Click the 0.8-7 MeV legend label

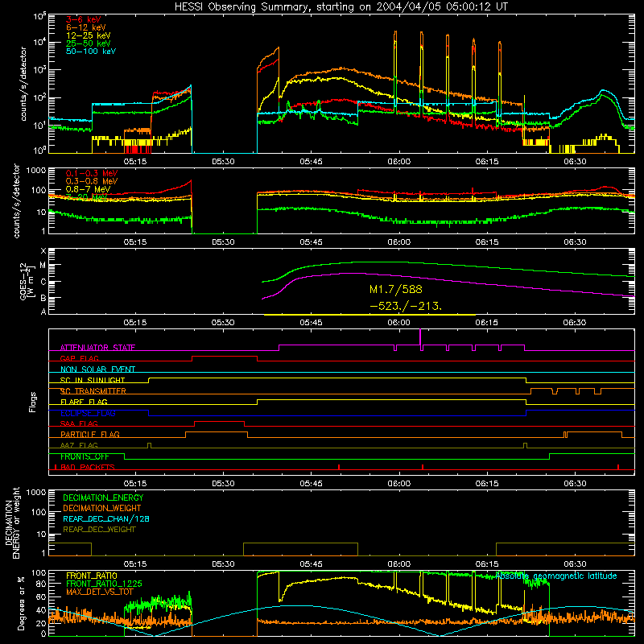89,189
